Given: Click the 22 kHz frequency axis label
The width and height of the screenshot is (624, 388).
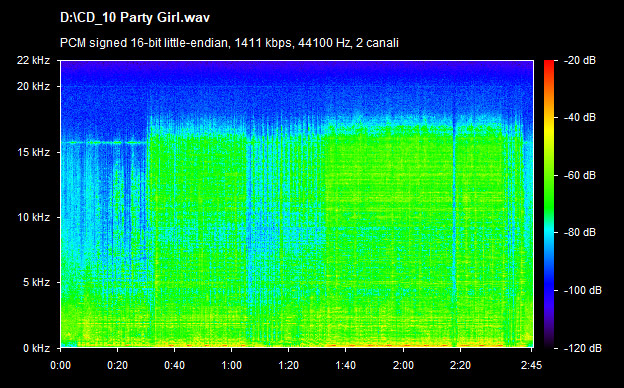Looking at the screenshot, I should point(33,60).
